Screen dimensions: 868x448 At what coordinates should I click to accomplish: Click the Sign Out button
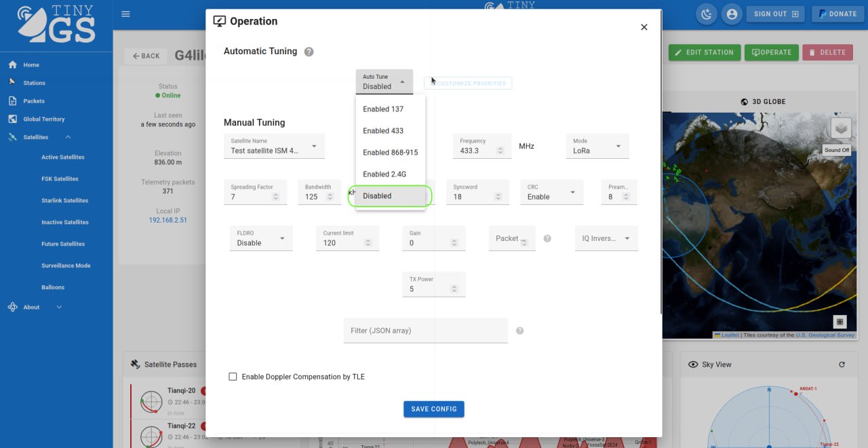pos(776,14)
